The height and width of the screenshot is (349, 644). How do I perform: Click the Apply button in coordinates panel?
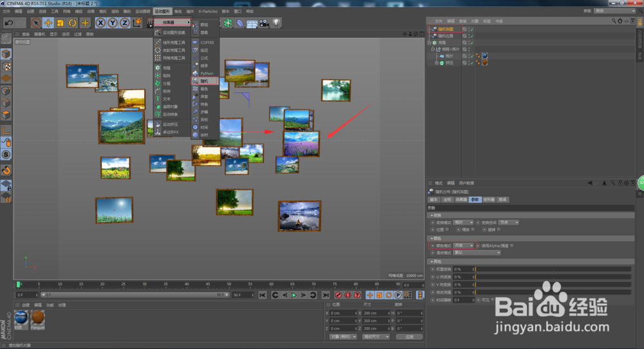409,337
